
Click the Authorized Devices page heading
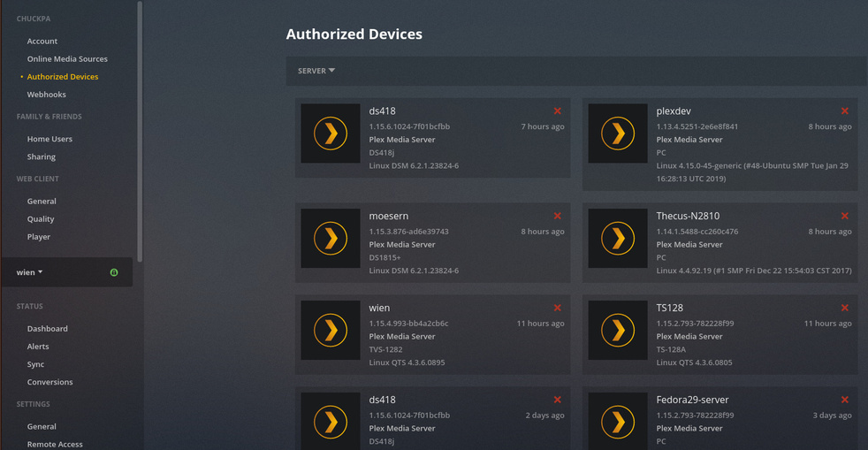tap(354, 34)
